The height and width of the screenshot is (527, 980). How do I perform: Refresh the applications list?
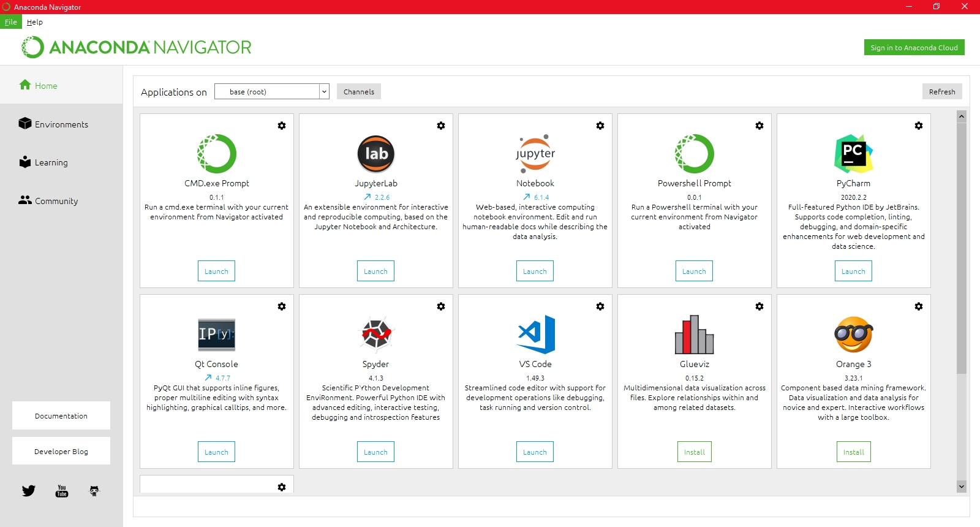click(942, 91)
